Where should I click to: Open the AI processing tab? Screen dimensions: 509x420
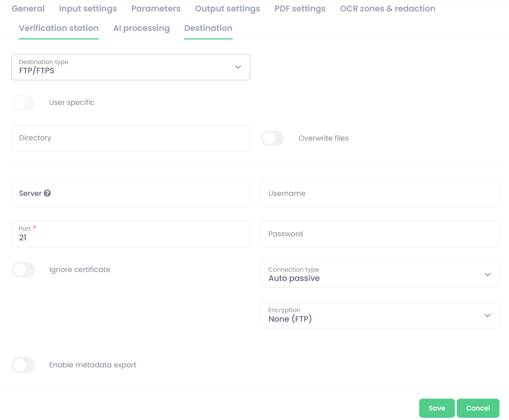(141, 28)
